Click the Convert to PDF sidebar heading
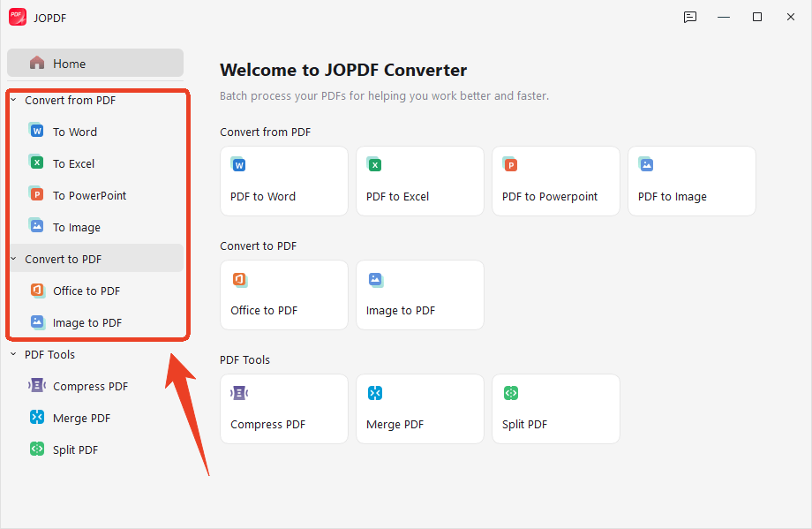 (x=64, y=259)
